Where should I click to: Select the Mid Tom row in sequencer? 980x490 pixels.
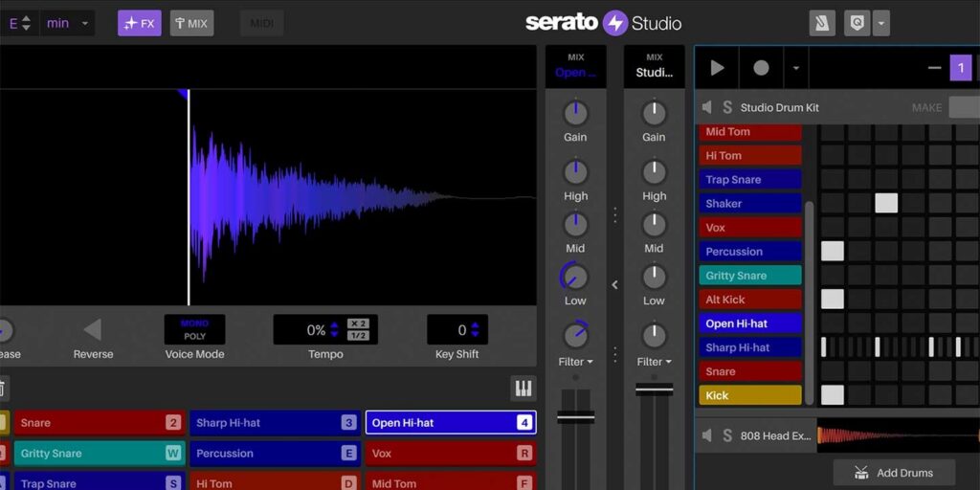click(x=750, y=132)
